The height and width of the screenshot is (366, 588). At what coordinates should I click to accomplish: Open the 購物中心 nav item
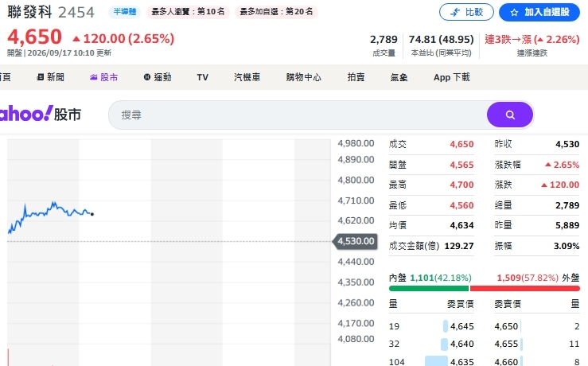[x=304, y=77]
